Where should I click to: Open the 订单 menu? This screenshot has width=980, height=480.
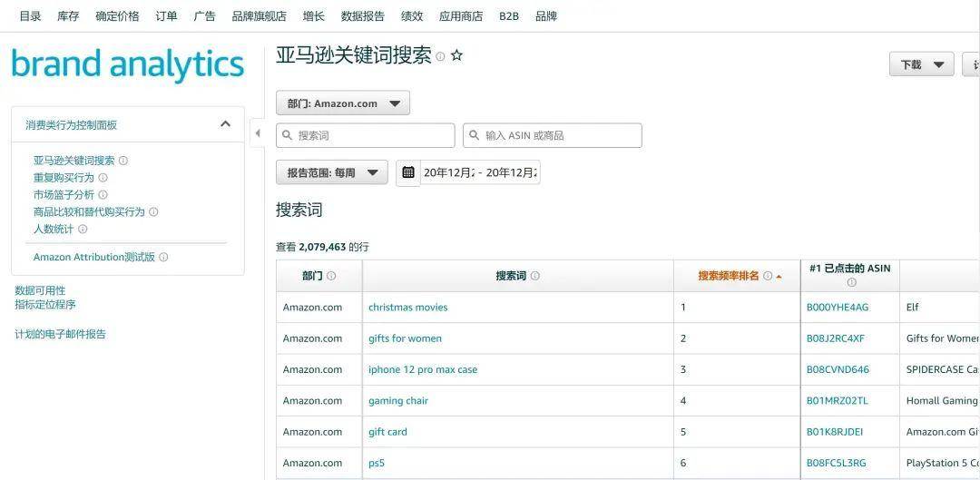coord(166,16)
